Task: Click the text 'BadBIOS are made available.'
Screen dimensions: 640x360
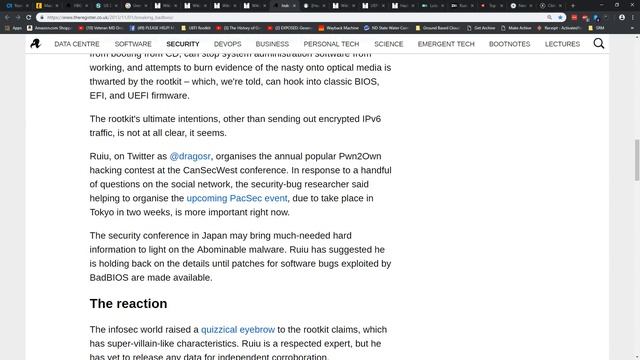Action: click(151, 278)
